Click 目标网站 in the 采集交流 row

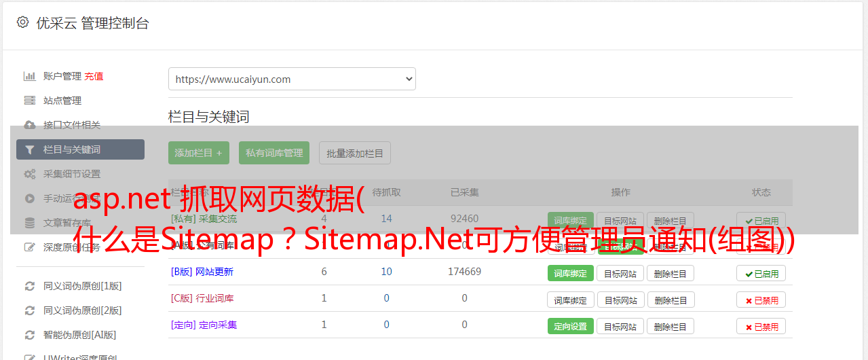(x=620, y=221)
